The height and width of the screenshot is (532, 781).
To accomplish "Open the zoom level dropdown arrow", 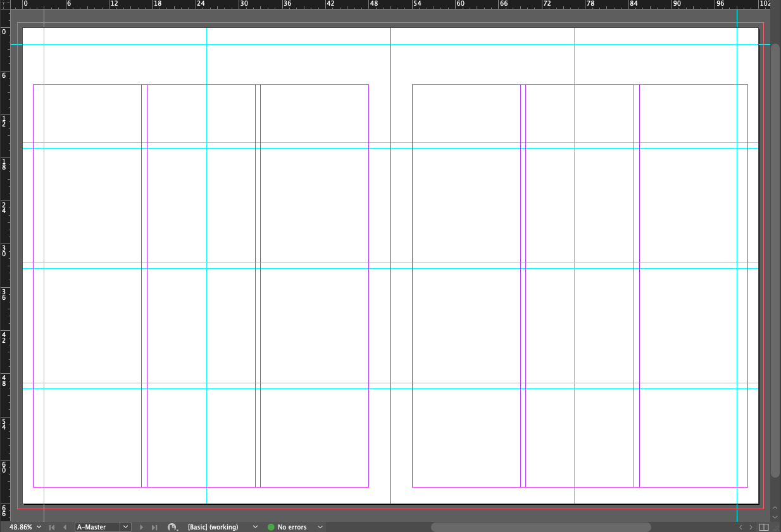I will pyautogui.click(x=39, y=527).
